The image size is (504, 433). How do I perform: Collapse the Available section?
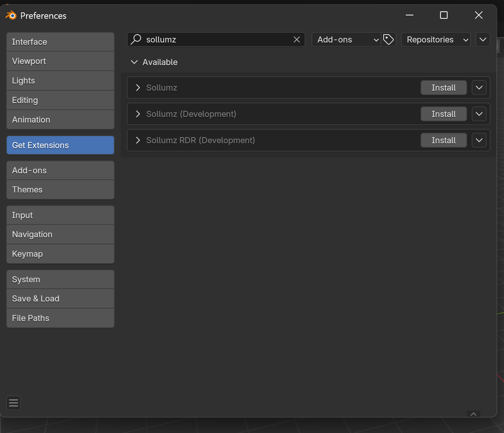[x=134, y=62]
